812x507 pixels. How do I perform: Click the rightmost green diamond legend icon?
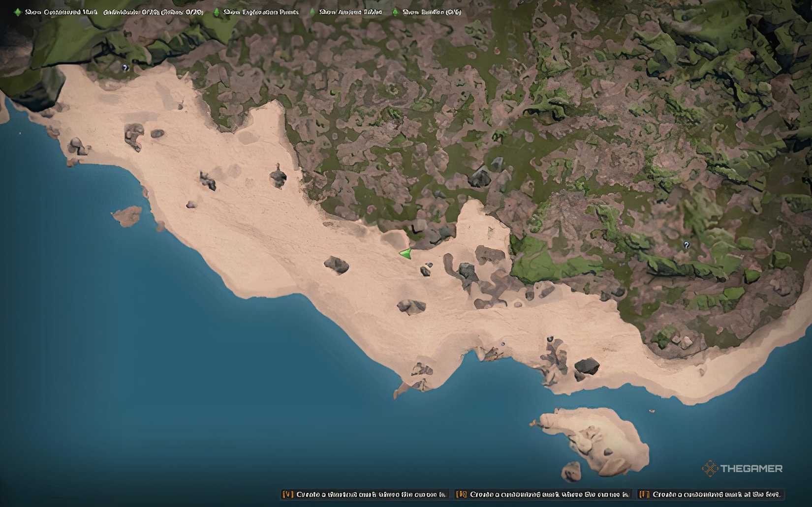[396, 12]
